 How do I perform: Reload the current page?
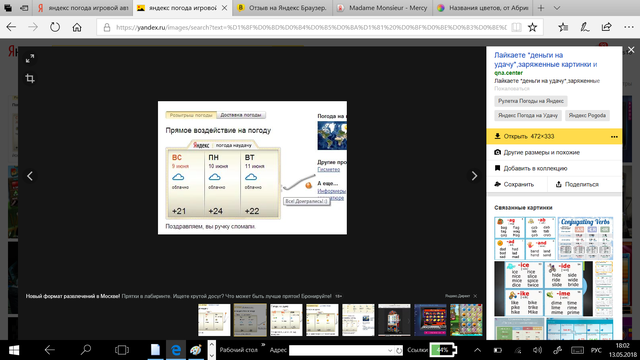pyautogui.click(x=55, y=27)
